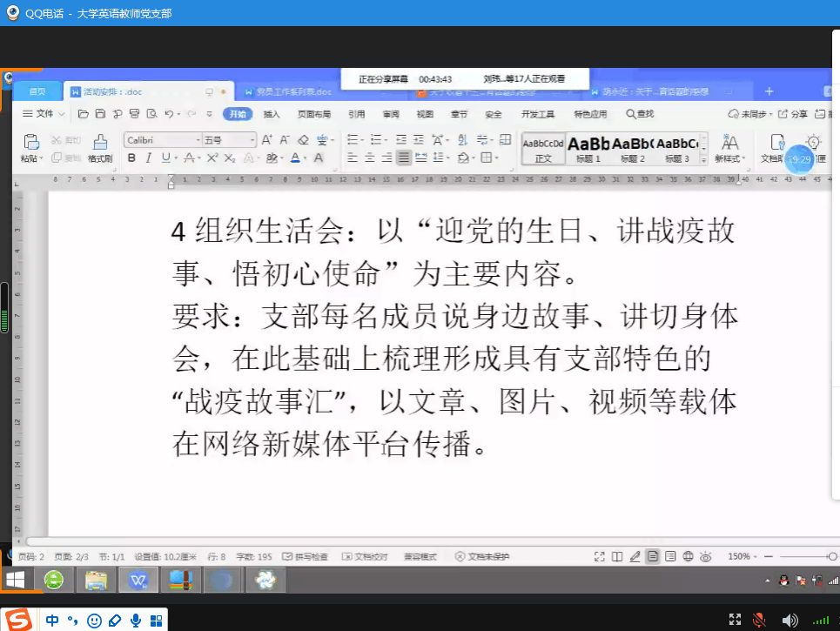
Task: Increase font size with A+ icon
Action: 266,140
